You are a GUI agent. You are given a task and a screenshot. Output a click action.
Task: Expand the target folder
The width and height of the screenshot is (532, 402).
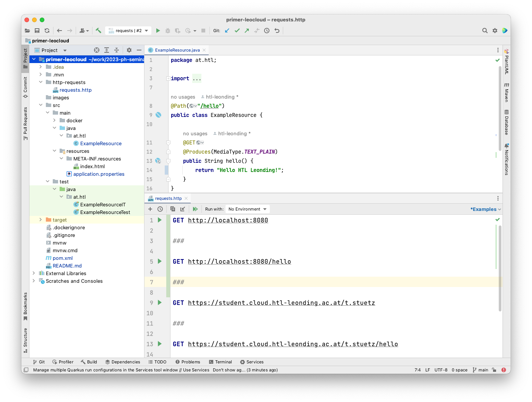(41, 220)
